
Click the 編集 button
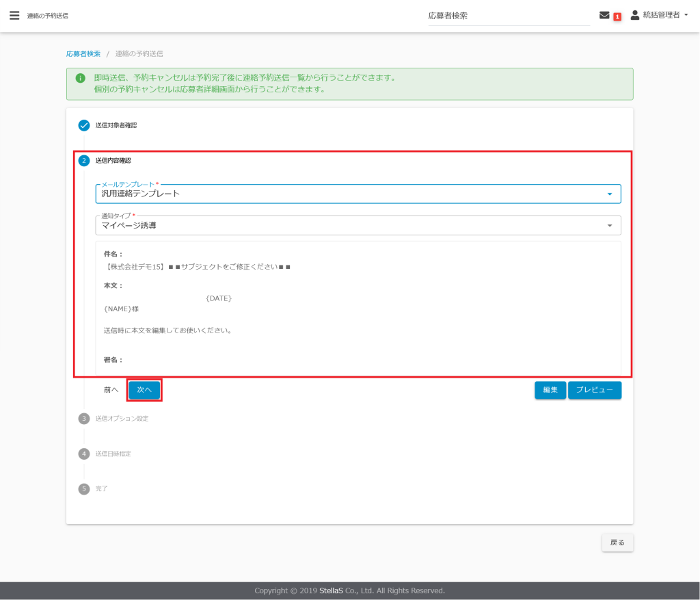[550, 390]
